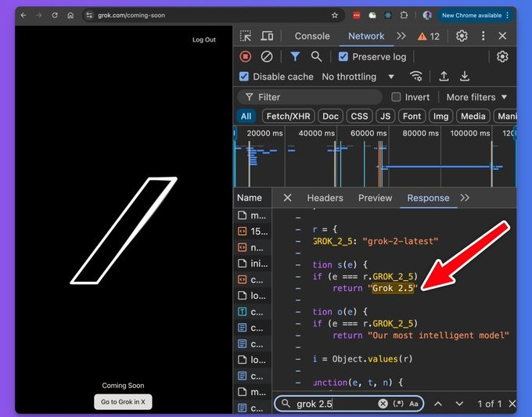Screen dimensions: 532x417
Task: Select the Network tab
Action: pos(366,36)
